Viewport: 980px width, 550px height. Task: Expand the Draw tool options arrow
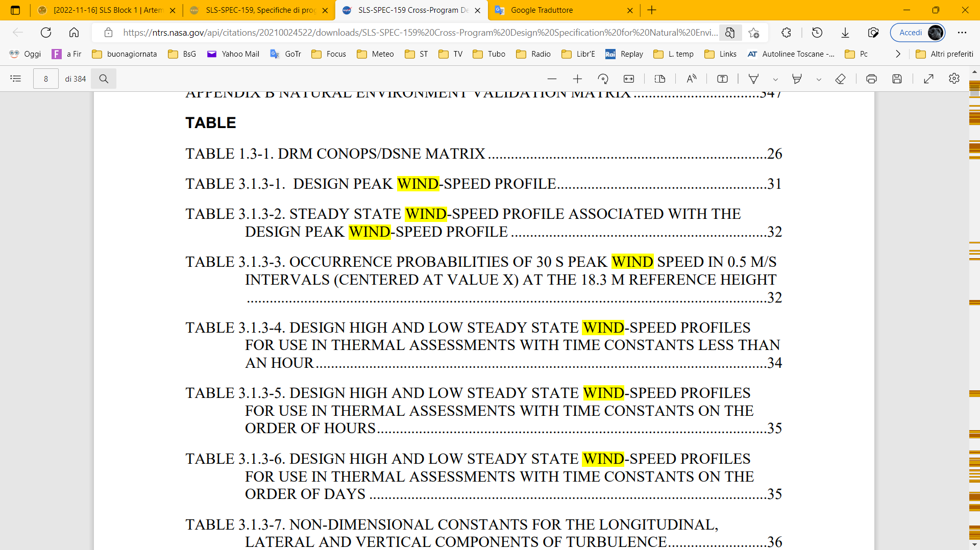pyautogui.click(x=775, y=79)
